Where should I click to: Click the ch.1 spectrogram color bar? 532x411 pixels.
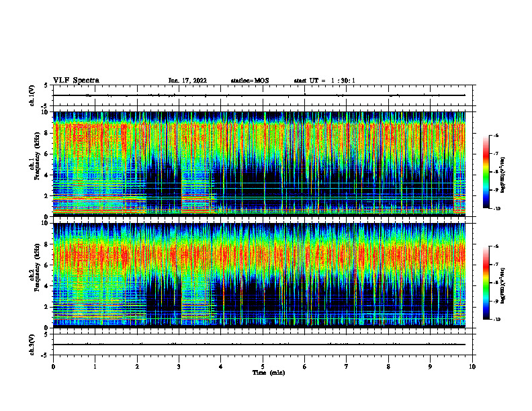pyautogui.click(x=486, y=172)
